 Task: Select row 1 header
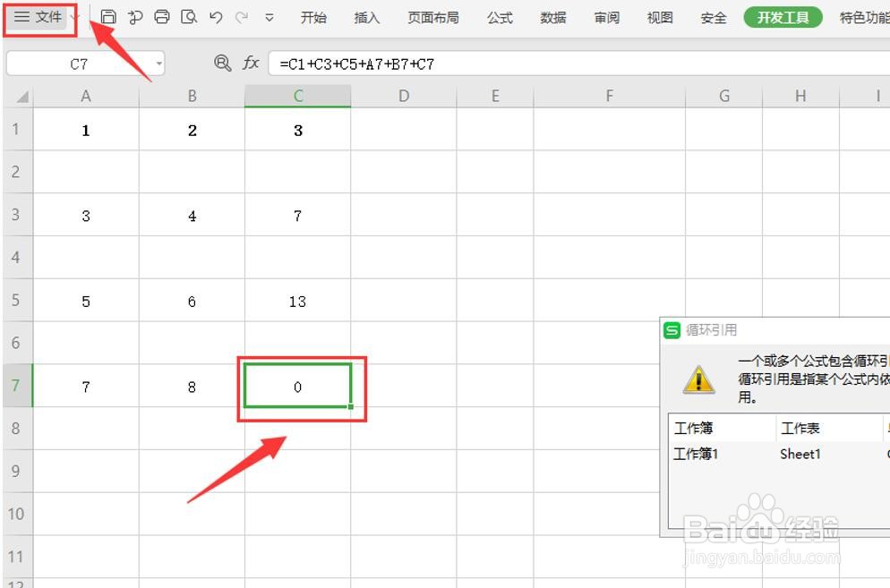[x=16, y=130]
